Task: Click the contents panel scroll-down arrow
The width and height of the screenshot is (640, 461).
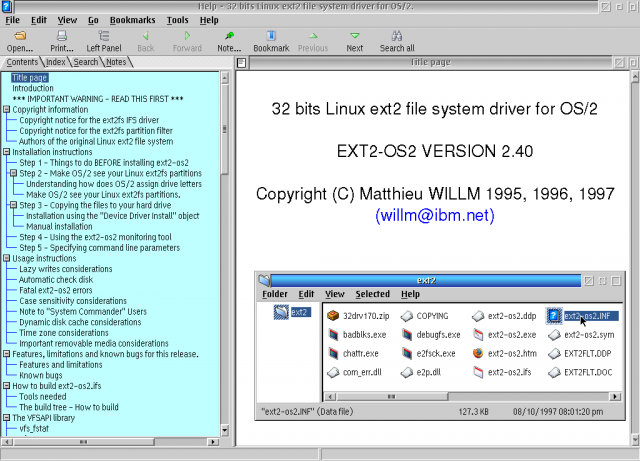Action: 224,430
